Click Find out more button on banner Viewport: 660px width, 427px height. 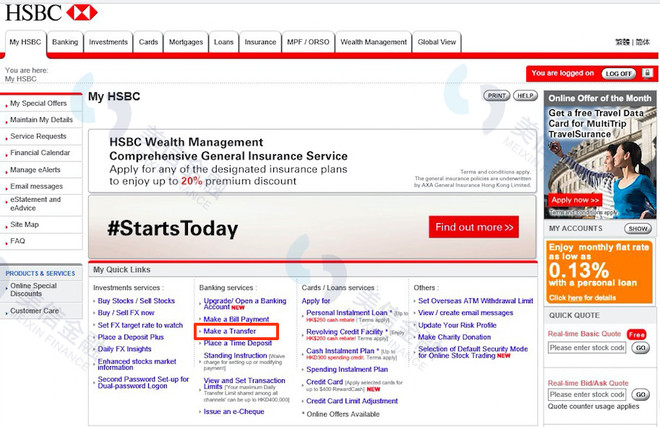click(x=474, y=227)
